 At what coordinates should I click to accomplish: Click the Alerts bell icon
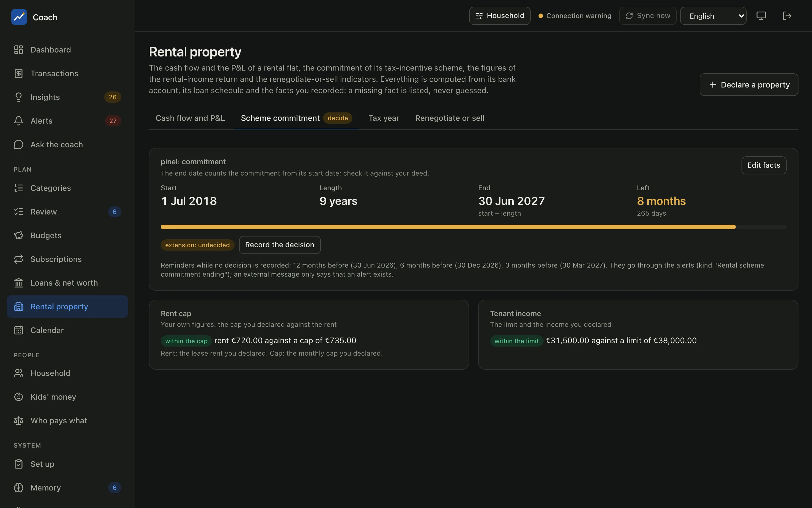[x=18, y=121]
